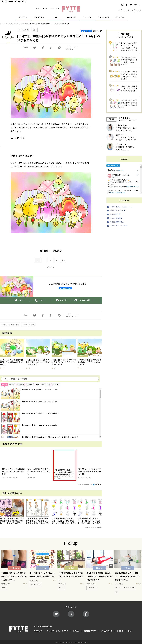Click the Instagram icon under Follow us

[x=71, y=614]
